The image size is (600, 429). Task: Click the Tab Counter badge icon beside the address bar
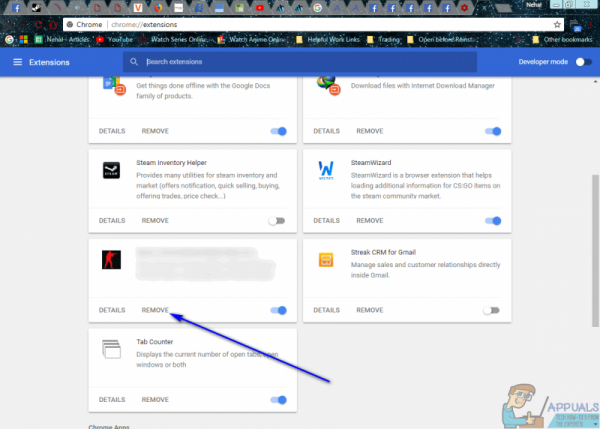[x=576, y=26]
